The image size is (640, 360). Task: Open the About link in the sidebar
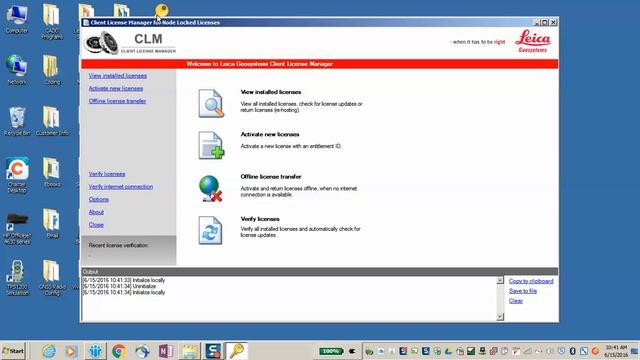(x=96, y=212)
